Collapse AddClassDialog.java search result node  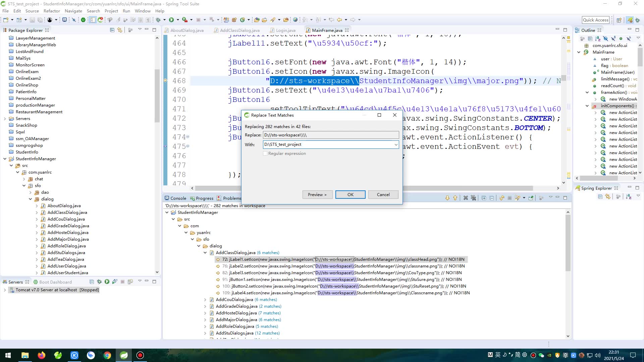[205, 252]
